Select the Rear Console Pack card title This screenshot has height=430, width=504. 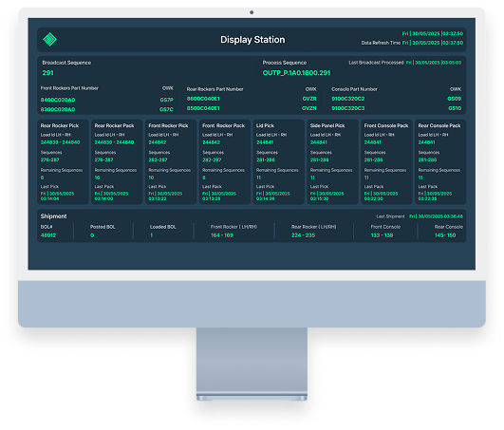[439, 125]
